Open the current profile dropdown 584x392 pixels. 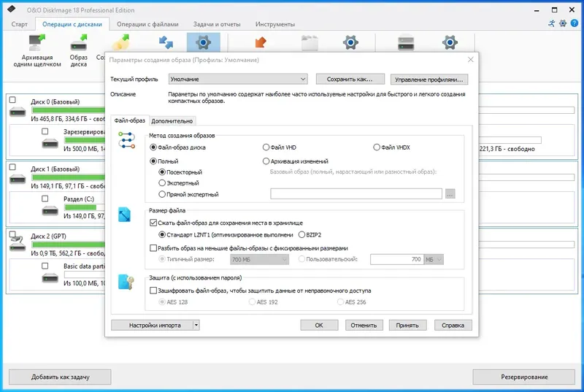click(x=238, y=79)
